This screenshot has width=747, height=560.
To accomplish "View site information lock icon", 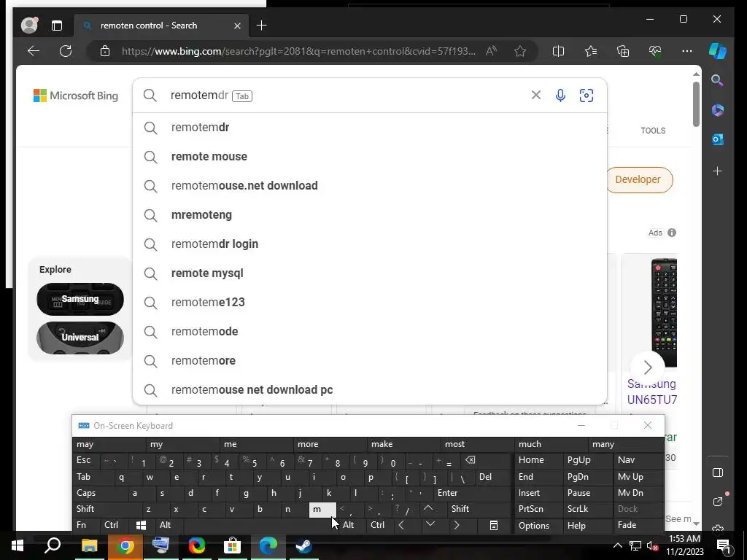I will (105, 51).
